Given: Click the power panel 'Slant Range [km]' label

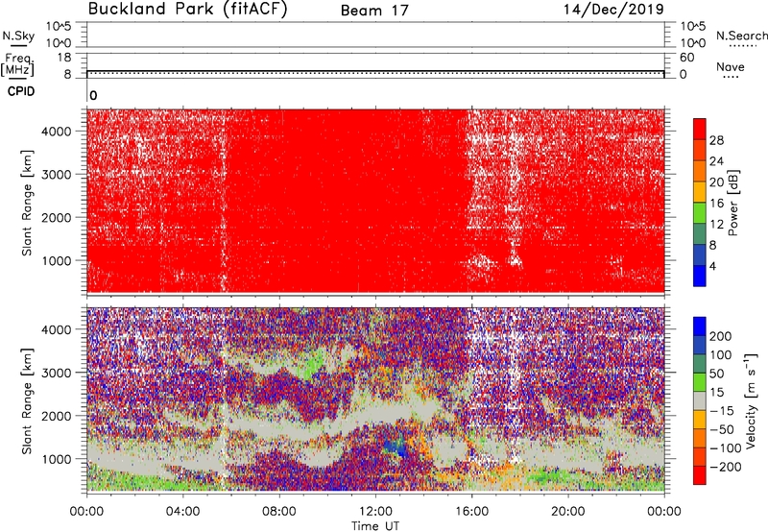Looking at the screenshot, I should (x=27, y=203).
